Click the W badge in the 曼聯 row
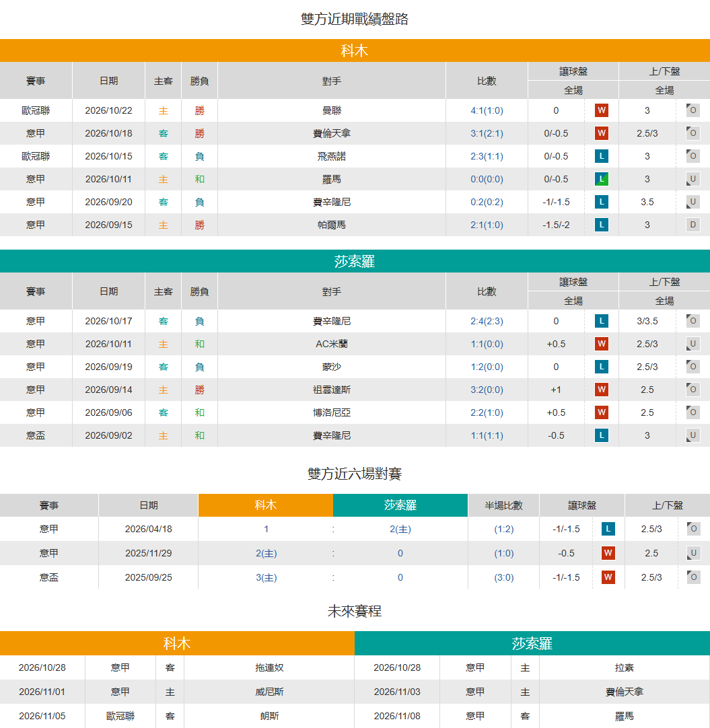Image resolution: width=710 pixels, height=728 pixels. click(602, 110)
